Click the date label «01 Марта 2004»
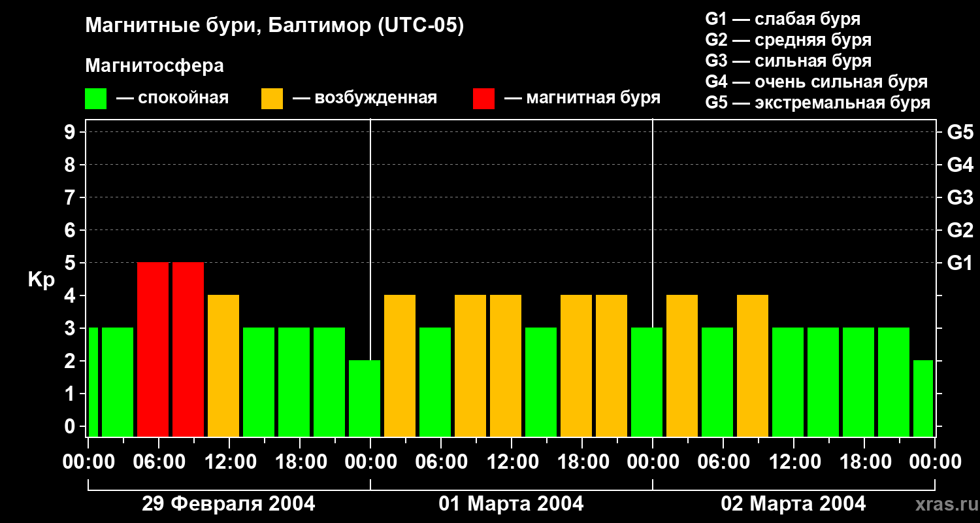This screenshot has width=980, height=523. point(511,504)
